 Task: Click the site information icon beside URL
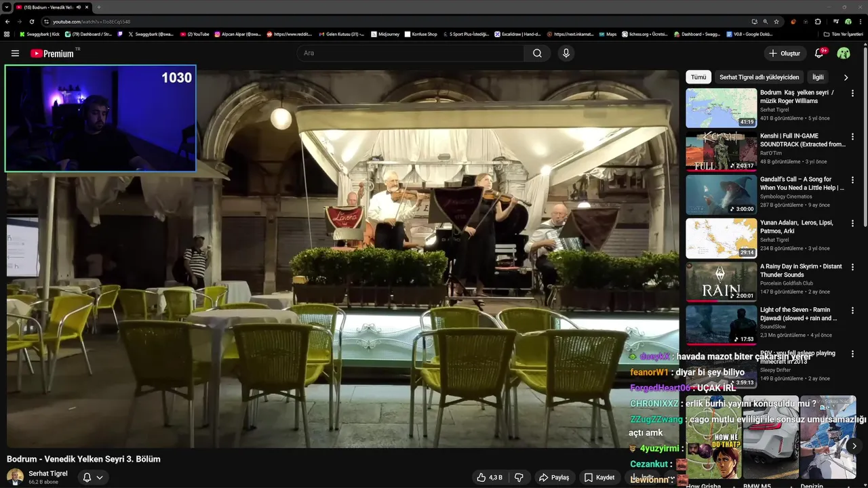coord(46,22)
